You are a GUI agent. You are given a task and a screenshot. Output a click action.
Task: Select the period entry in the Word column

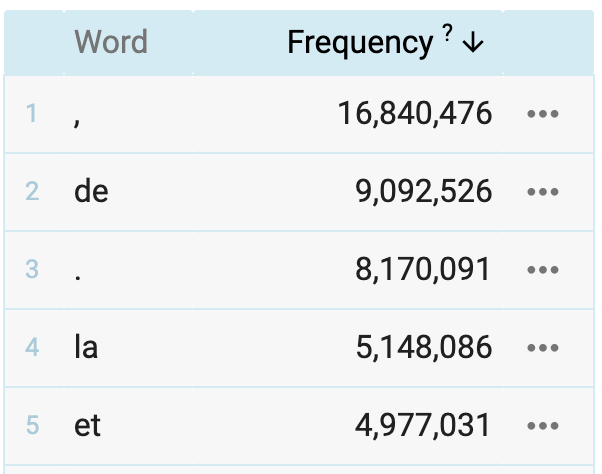78,277
